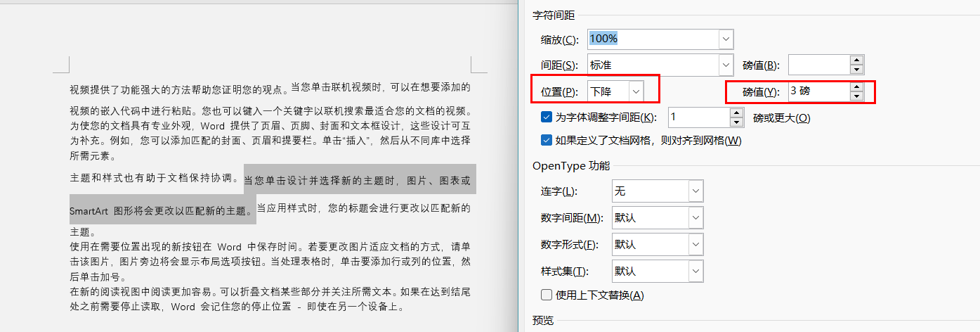Enable 使用上下文替换 checkbox
Image resolution: width=980 pixels, height=332 pixels.
[547, 295]
